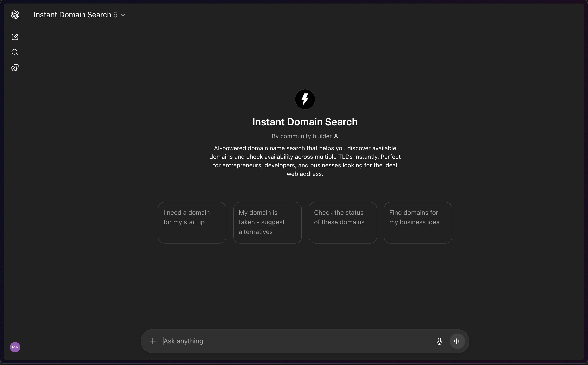This screenshot has width=588, height=365.
Task: Click the community builder person icon
Action: [x=336, y=136]
